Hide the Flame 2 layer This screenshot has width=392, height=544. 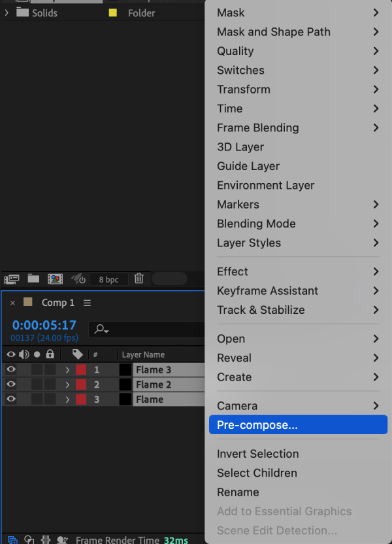11,384
